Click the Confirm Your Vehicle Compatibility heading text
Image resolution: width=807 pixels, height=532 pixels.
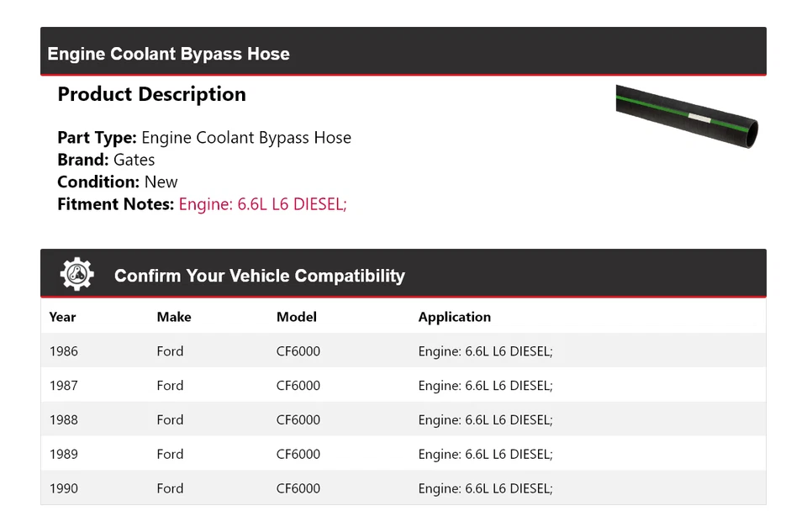click(259, 276)
